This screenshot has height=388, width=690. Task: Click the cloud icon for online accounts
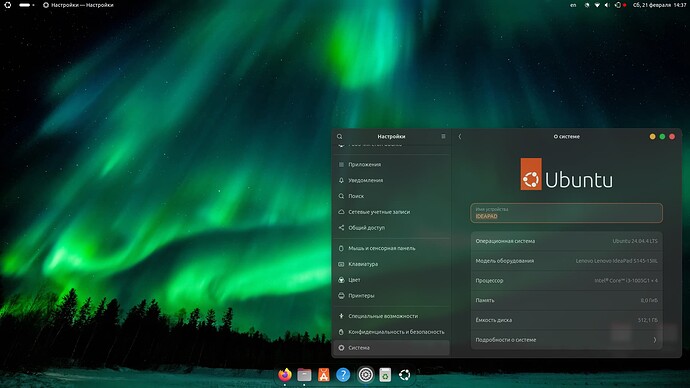click(x=341, y=212)
